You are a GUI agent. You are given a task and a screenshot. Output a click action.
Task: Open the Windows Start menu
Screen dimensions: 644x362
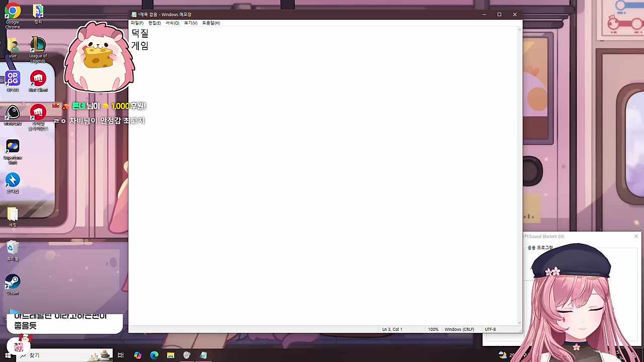tap(8, 355)
